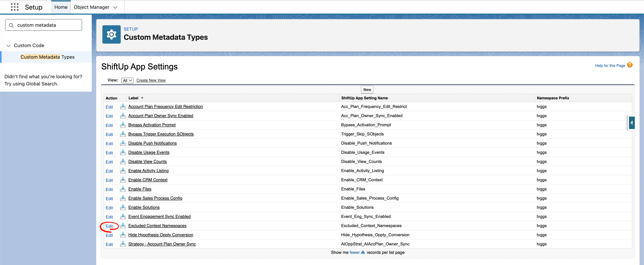Collapse the Custom Code tree section
Screen dimensions: 644x265
tap(8, 46)
